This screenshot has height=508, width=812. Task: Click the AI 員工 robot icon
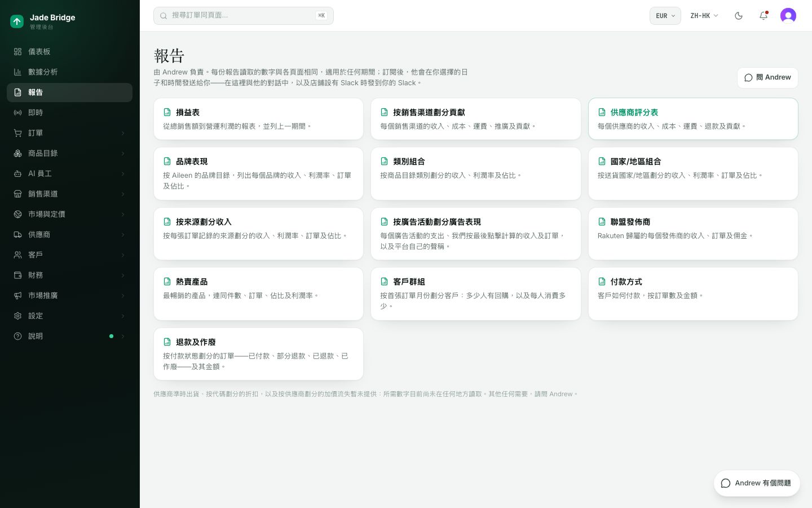pos(17,173)
